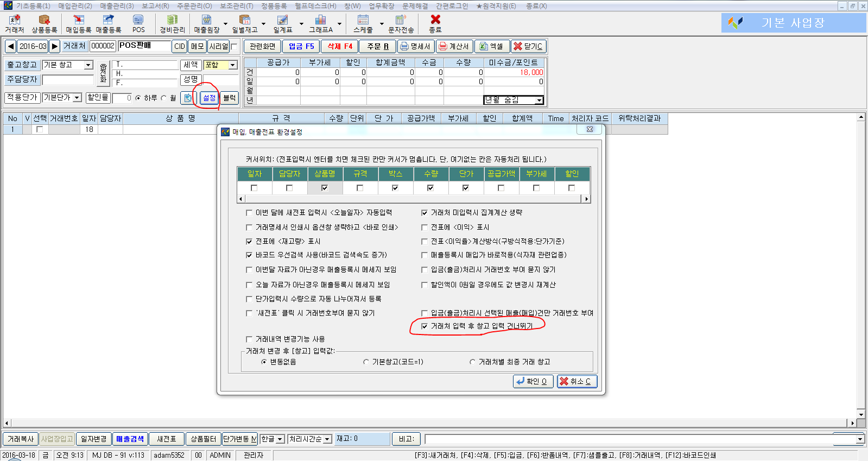
Task: Open 문자전송 SMS send icon
Action: [401, 24]
